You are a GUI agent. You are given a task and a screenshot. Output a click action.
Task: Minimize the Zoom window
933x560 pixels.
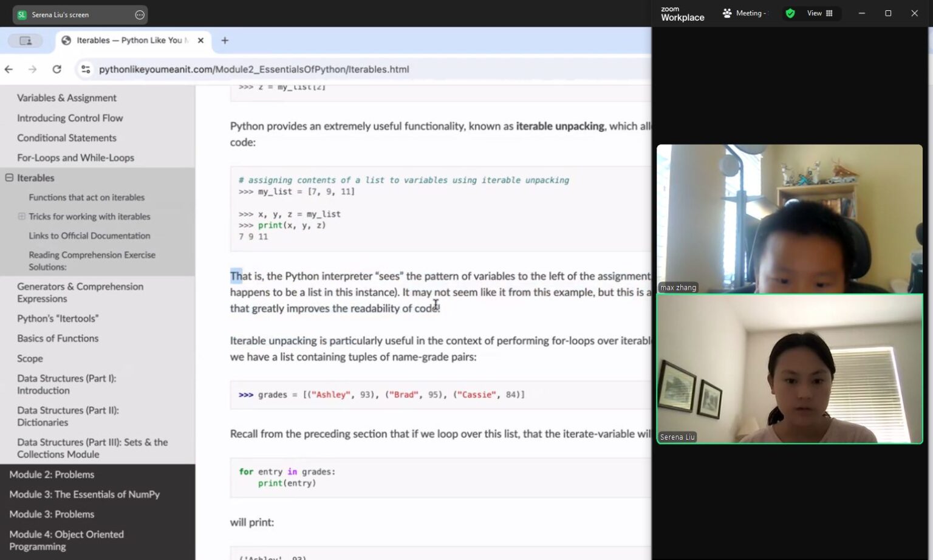(x=861, y=13)
